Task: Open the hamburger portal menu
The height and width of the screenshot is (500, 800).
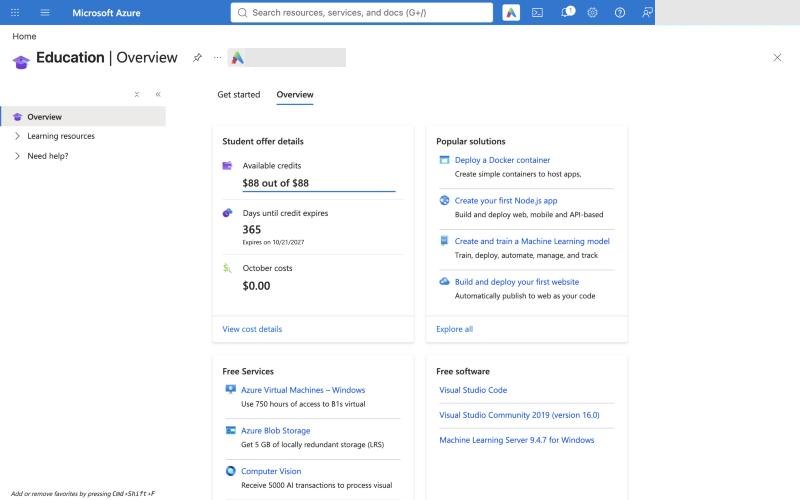Action: 45,12
